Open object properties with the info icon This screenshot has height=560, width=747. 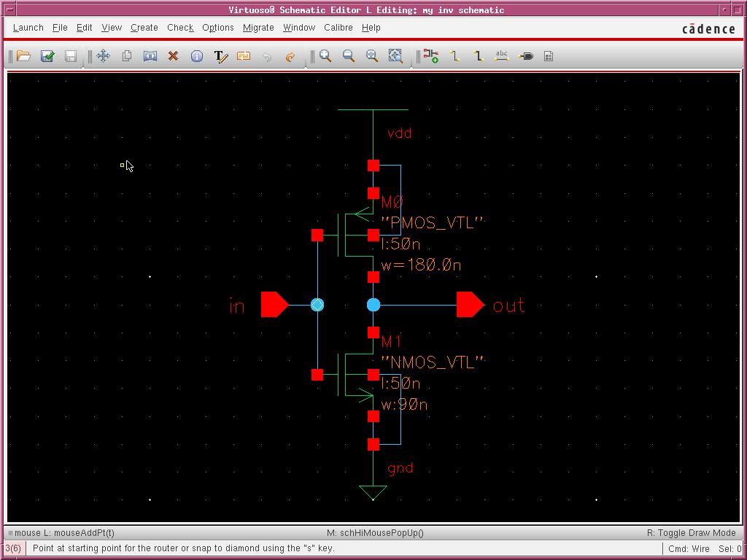(197, 56)
